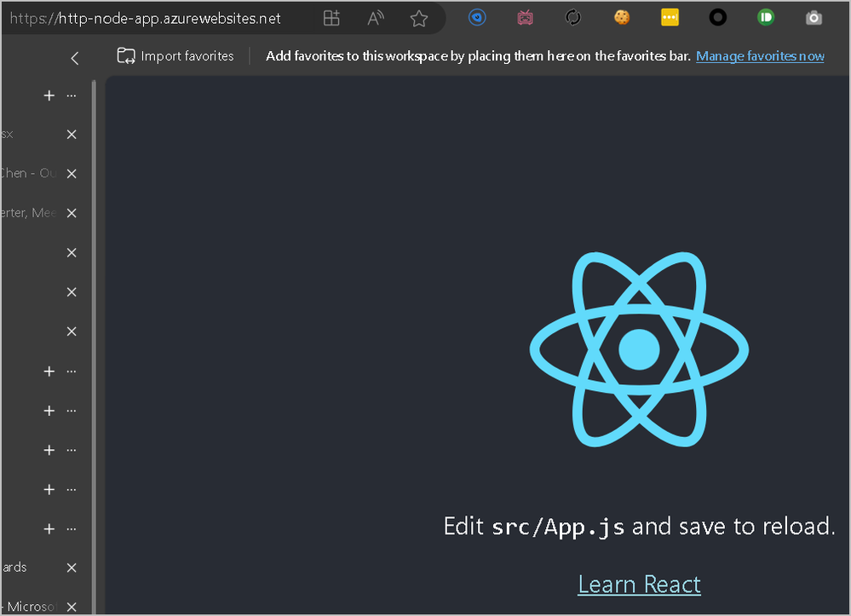Open the green ID extension icon
851x616 pixels.
click(x=765, y=17)
